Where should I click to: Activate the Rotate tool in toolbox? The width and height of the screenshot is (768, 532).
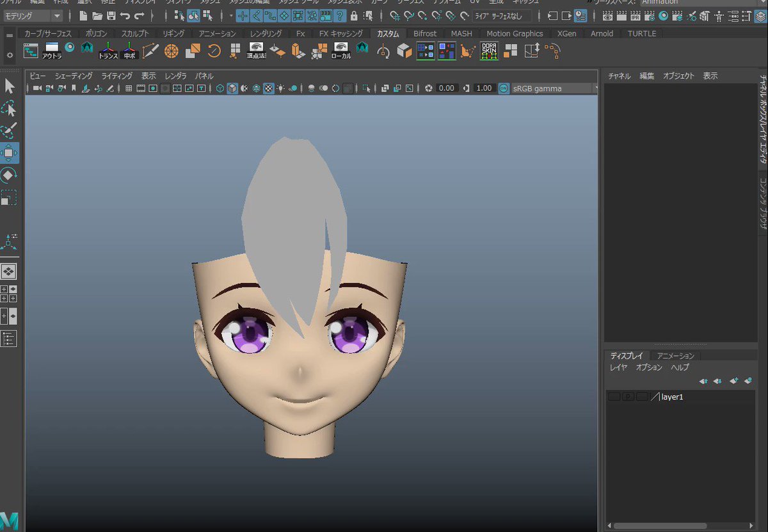(9, 175)
